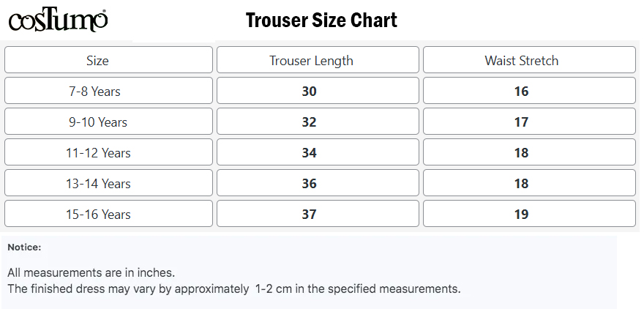Click the 'All measurements are in inches' text
644x309 pixels.
(x=91, y=272)
